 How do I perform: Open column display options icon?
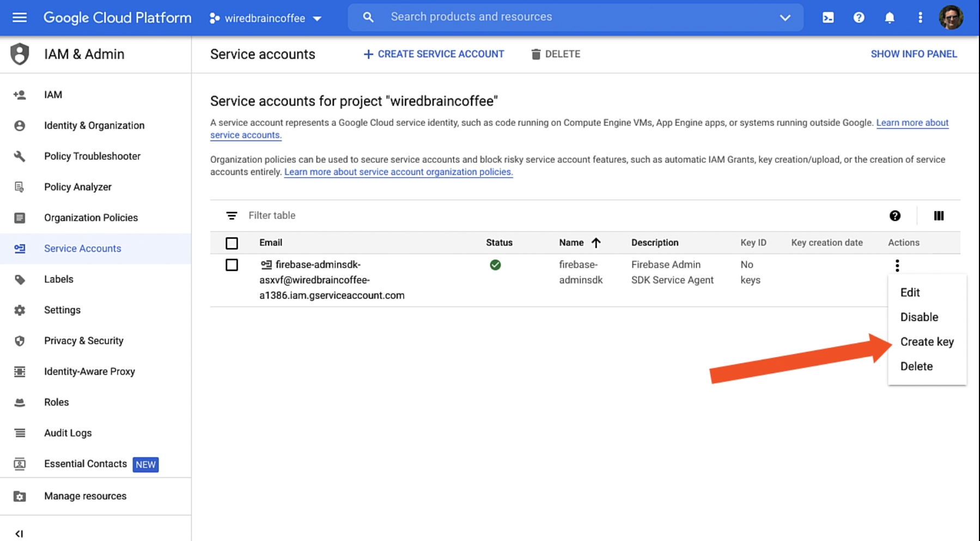click(x=939, y=216)
